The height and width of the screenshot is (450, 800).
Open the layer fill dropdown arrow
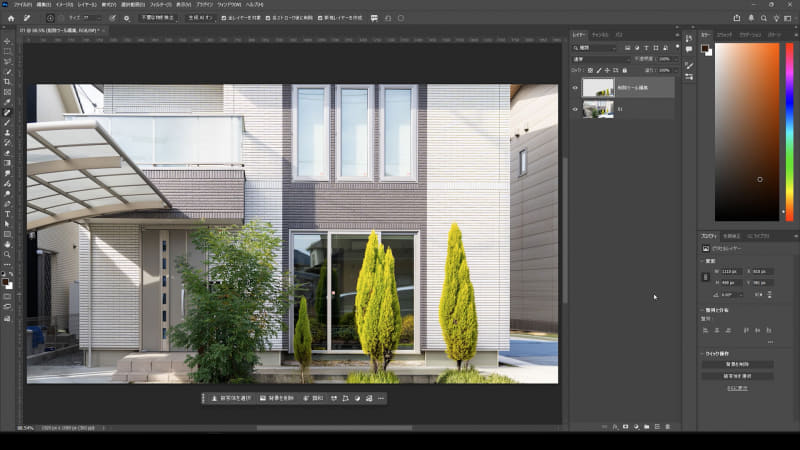click(676, 70)
